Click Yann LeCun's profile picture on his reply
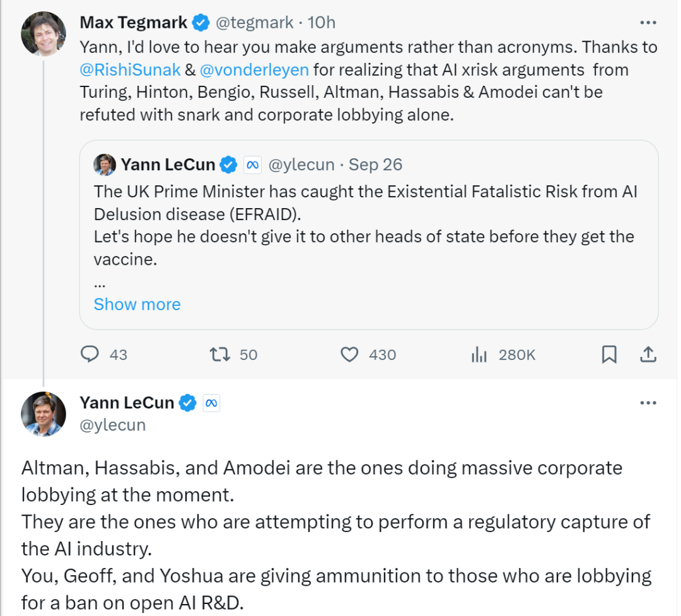 tap(43, 414)
